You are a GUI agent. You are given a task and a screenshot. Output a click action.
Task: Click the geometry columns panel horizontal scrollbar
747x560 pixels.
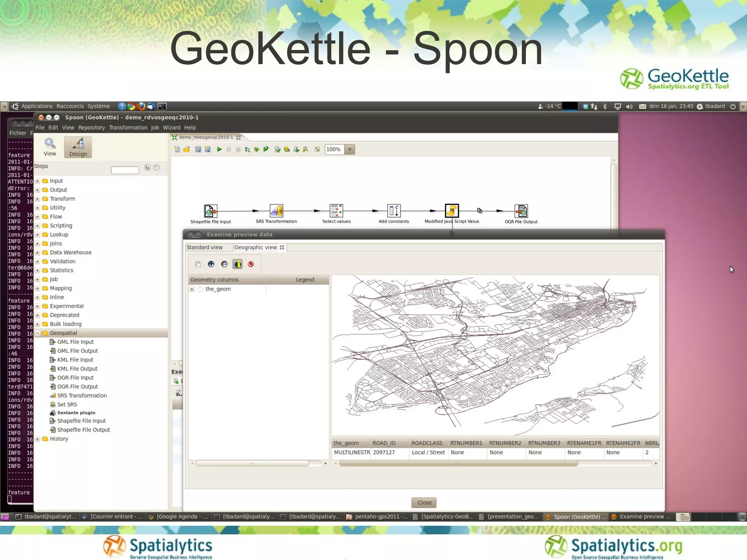[x=252, y=463]
